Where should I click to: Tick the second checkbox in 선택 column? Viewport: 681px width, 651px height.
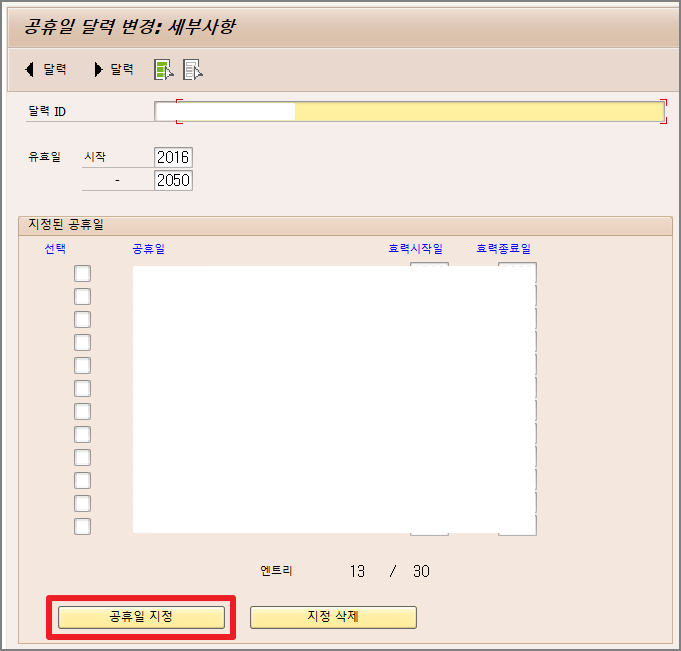(83, 297)
